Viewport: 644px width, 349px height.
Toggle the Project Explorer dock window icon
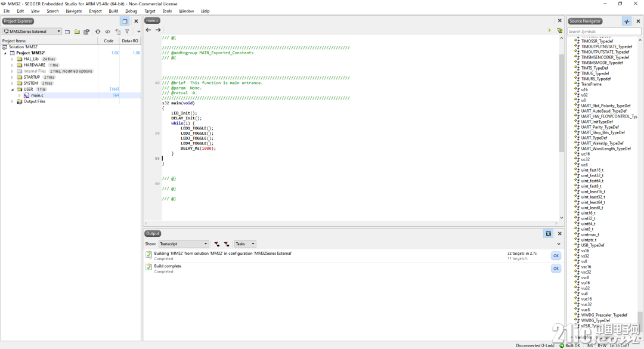[x=125, y=21]
